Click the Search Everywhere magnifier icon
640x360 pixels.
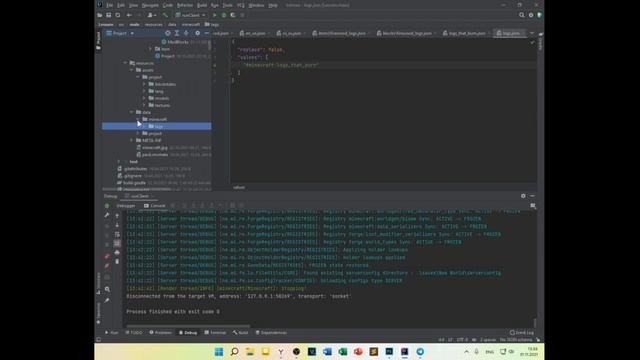pyautogui.click(x=522, y=15)
